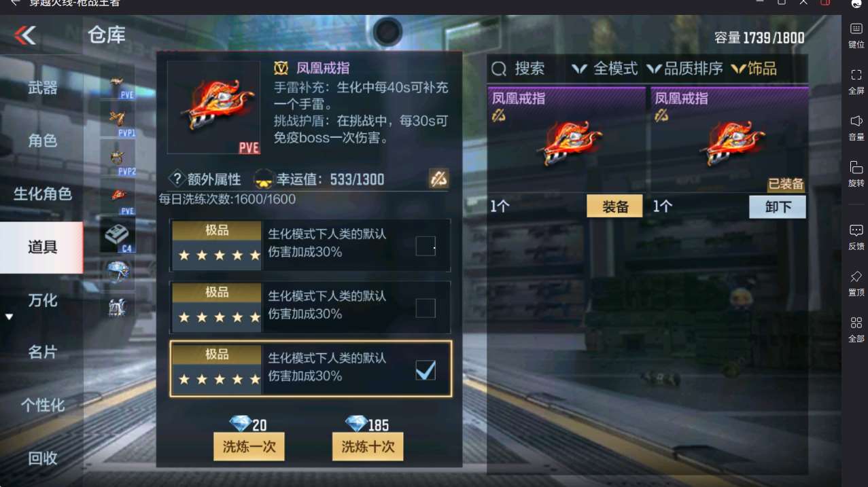Open the 品质排序 sort dropdown
868x487 pixels.
point(684,69)
